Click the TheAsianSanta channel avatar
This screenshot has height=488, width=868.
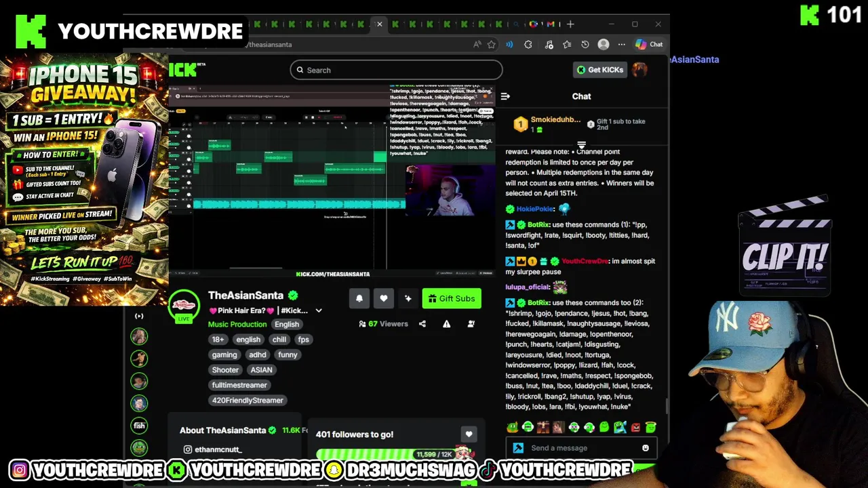184,306
